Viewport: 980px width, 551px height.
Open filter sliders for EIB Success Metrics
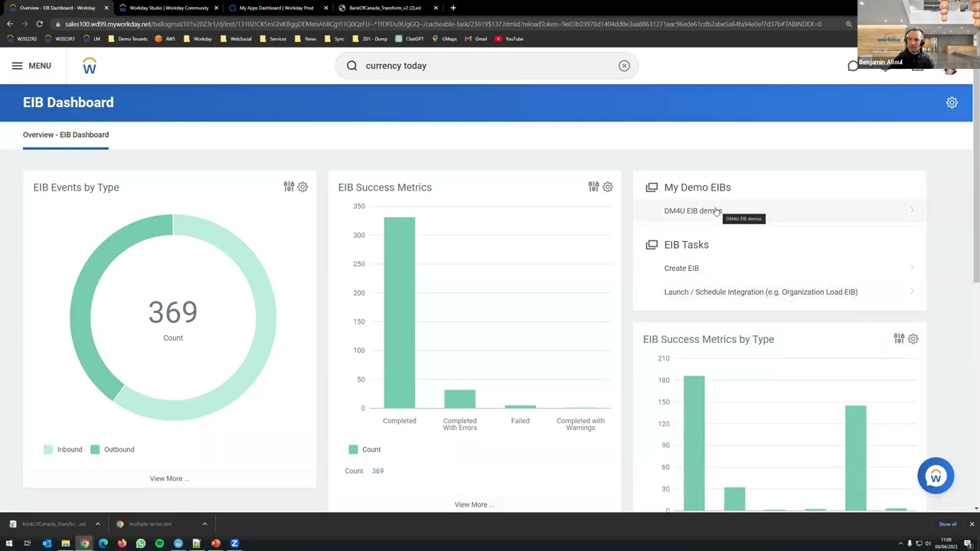pos(593,187)
